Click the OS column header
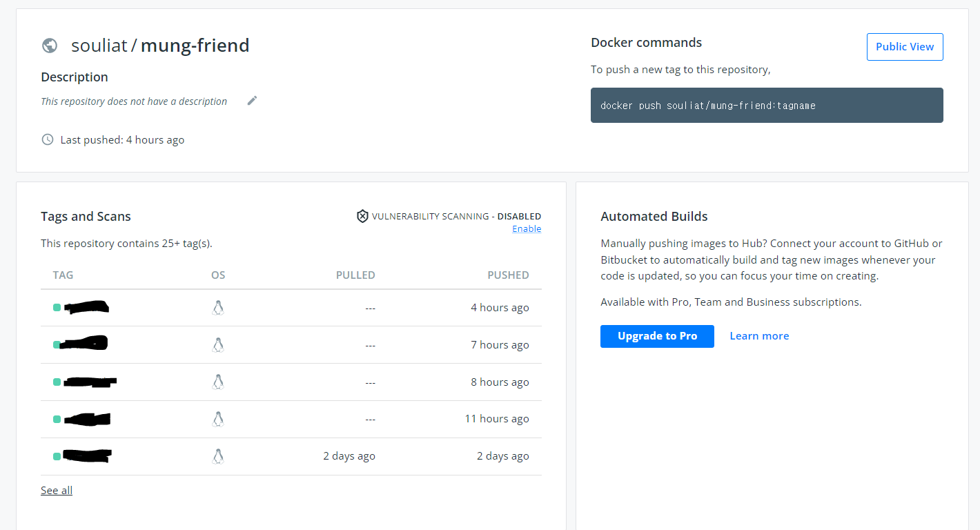Viewport: 980px width, 530px height. coord(218,275)
